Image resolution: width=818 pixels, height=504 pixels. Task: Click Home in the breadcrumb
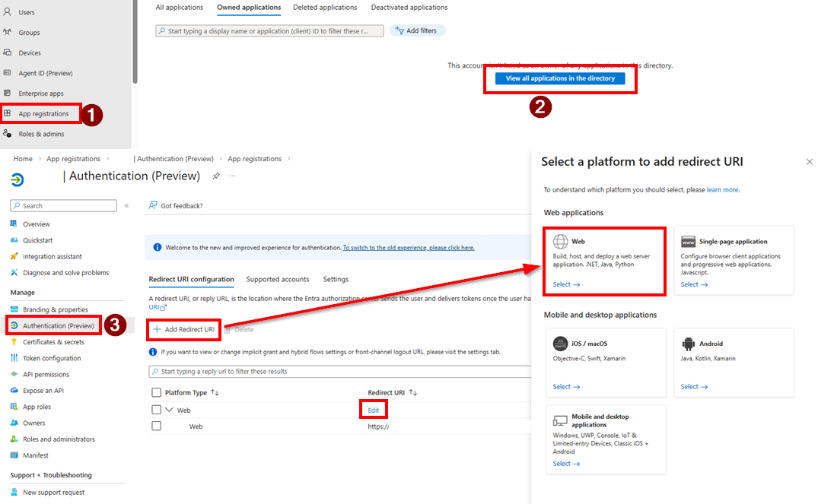coord(23,158)
